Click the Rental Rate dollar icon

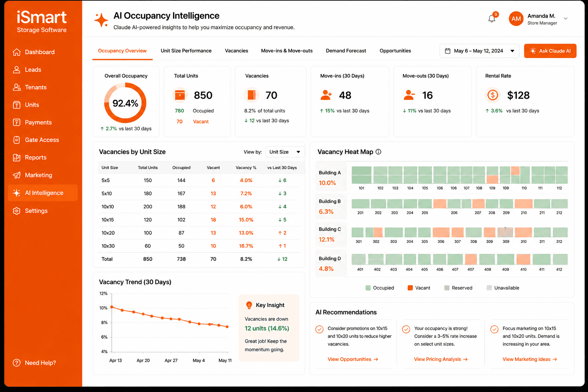pyautogui.click(x=493, y=95)
